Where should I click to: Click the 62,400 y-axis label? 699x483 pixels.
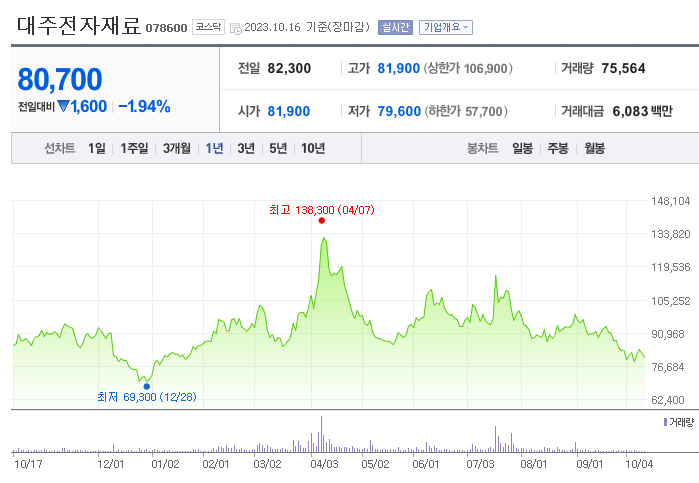pyautogui.click(x=667, y=400)
